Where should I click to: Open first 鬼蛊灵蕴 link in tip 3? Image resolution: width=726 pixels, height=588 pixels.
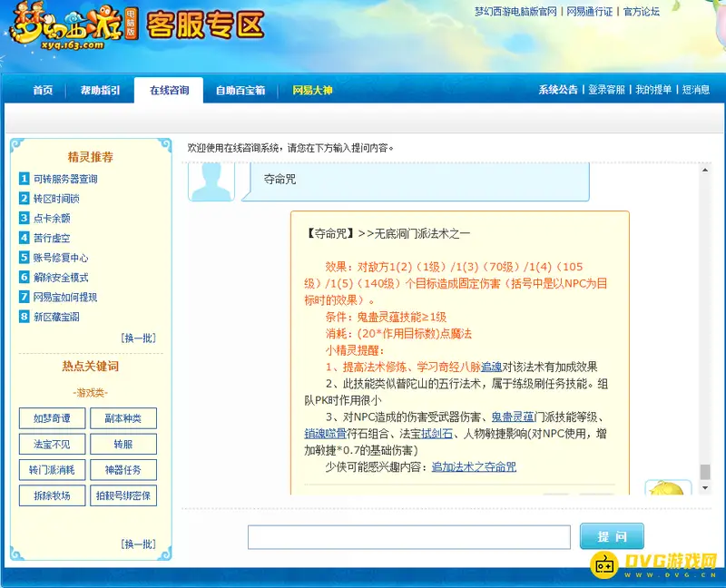point(513,417)
